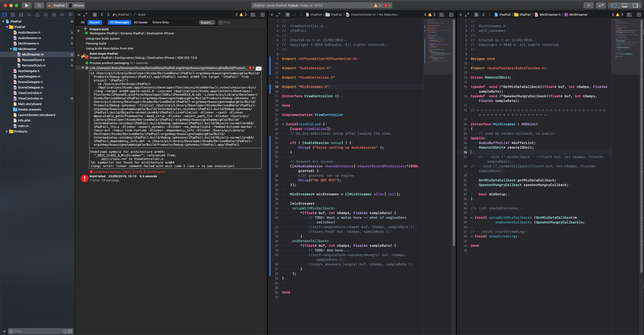Image resolution: width=644 pixels, height=335 pixels.
Task: Open the Report navigator speech-bubble icon
Action: (x=70, y=15)
